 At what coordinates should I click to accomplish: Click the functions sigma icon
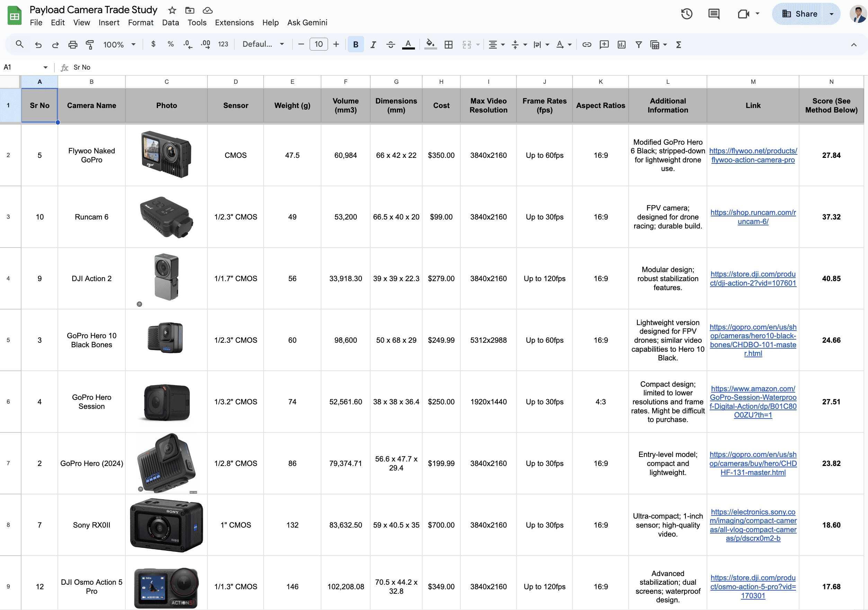click(x=679, y=45)
